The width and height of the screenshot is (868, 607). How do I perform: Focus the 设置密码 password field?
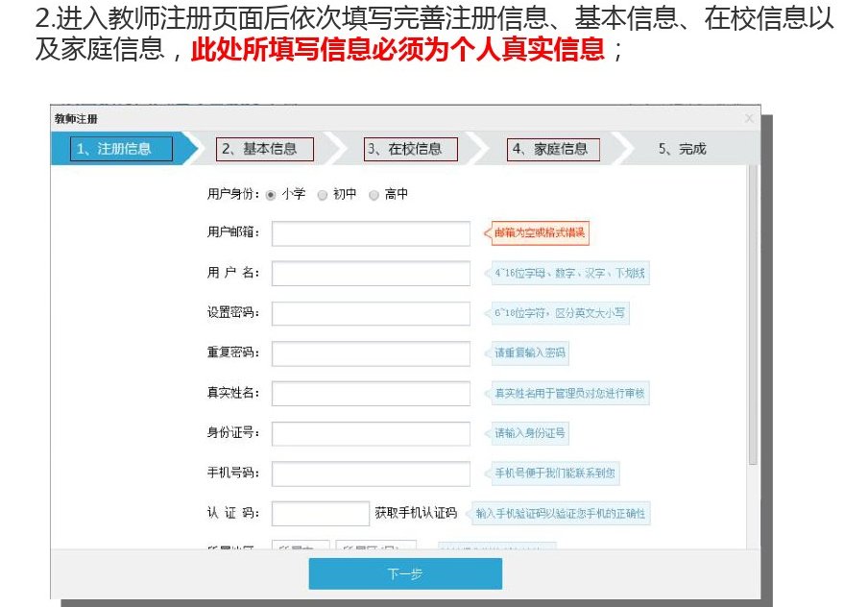(x=371, y=313)
